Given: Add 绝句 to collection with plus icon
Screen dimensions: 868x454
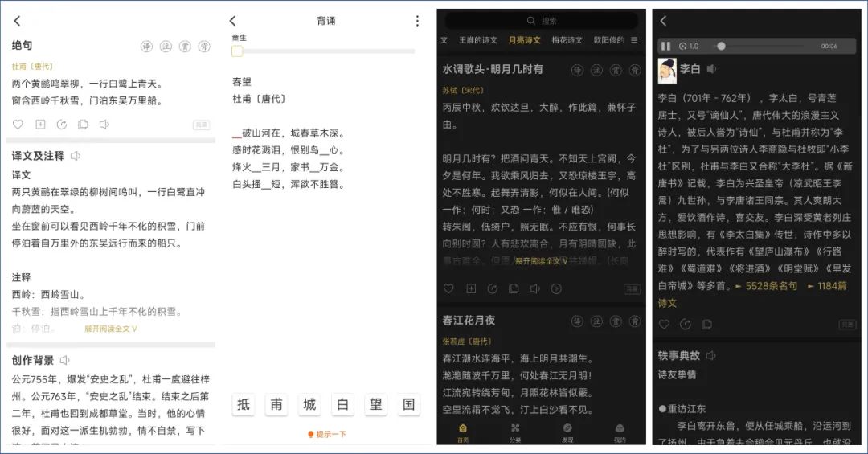Looking at the screenshot, I should click(x=40, y=124).
